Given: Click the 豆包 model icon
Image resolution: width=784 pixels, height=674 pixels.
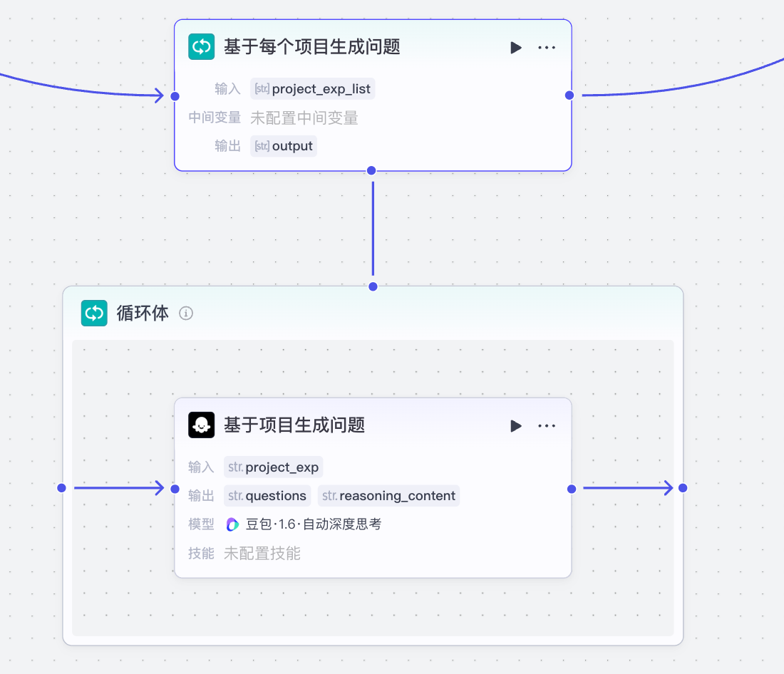Looking at the screenshot, I should [x=232, y=524].
